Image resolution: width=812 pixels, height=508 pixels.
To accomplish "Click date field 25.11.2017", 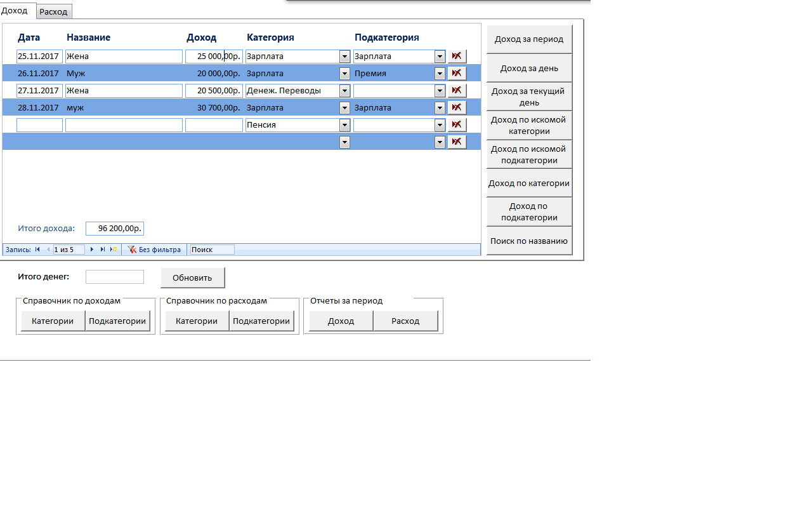I will click(x=39, y=57).
